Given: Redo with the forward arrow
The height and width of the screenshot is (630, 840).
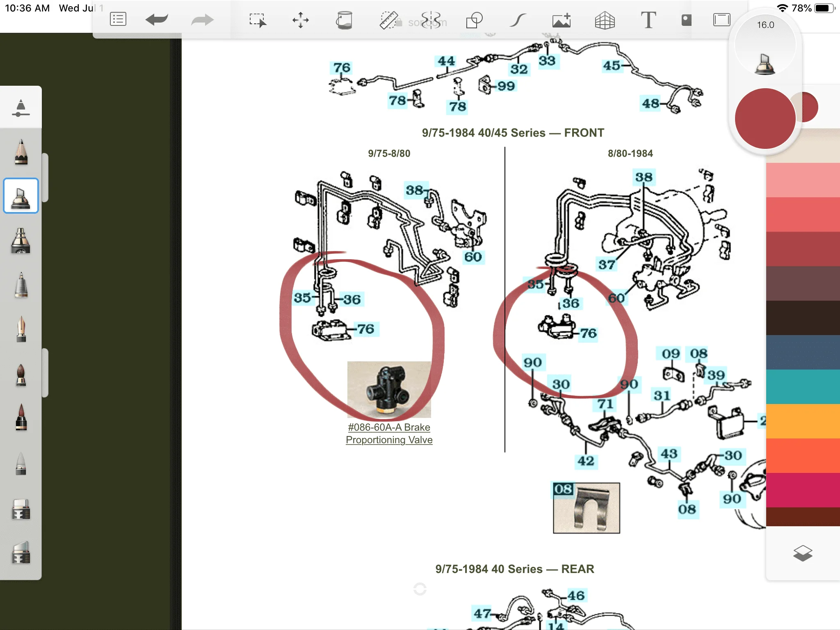Looking at the screenshot, I should 202,19.
